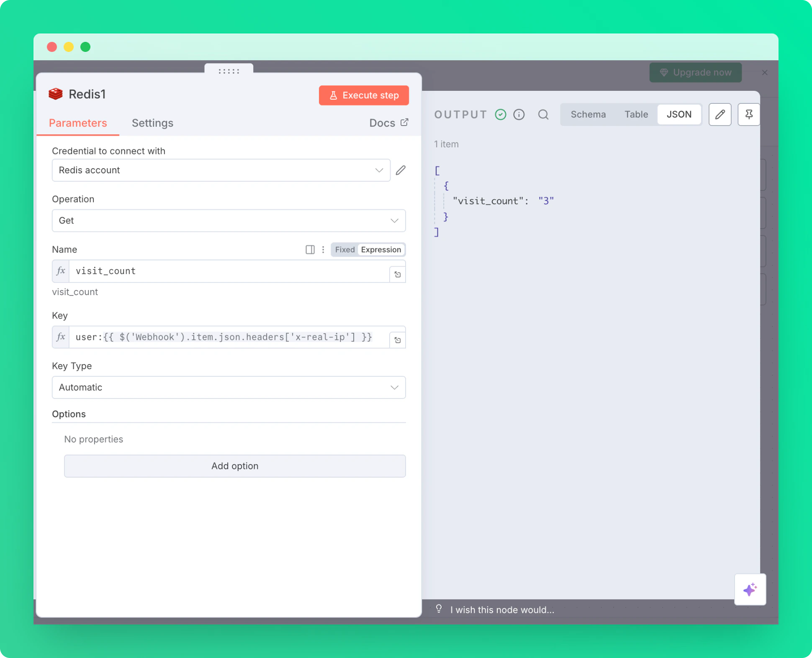The height and width of the screenshot is (658, 812).
Task: Click the output search magnifier icon
Action: coord(543,114)
